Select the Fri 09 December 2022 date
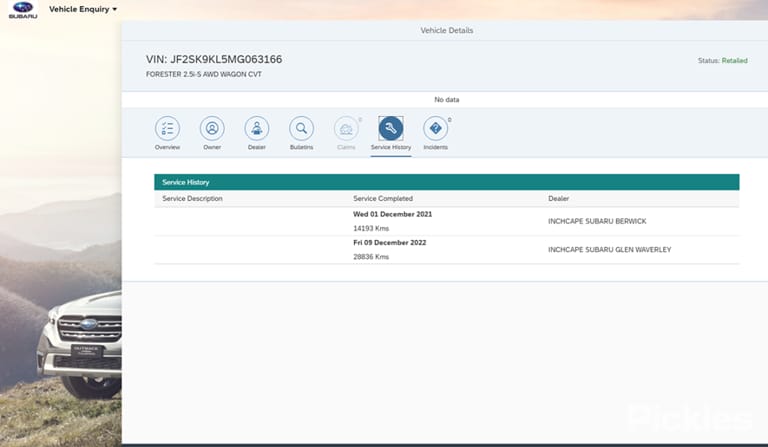 (x=389, y=242)
